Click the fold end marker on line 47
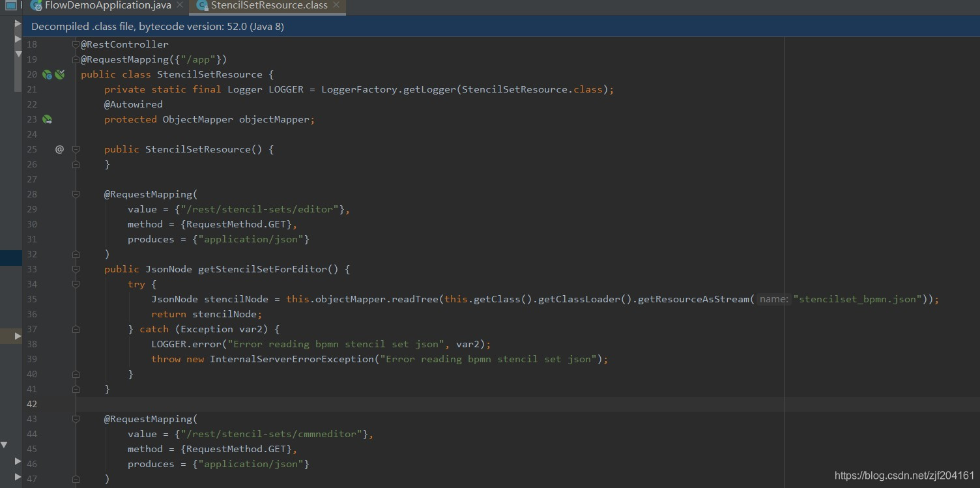 76,479
